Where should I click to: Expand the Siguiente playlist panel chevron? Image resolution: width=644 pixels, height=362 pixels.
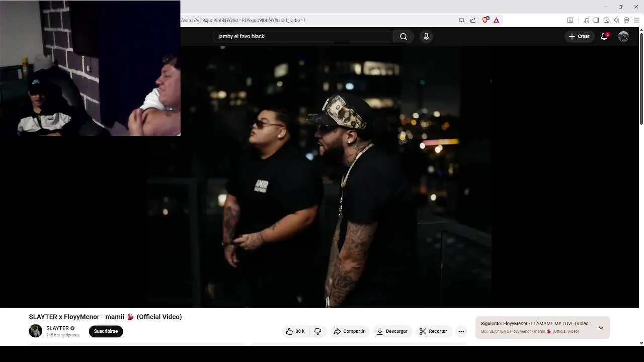pyautogui.click(x=601, y=327)
